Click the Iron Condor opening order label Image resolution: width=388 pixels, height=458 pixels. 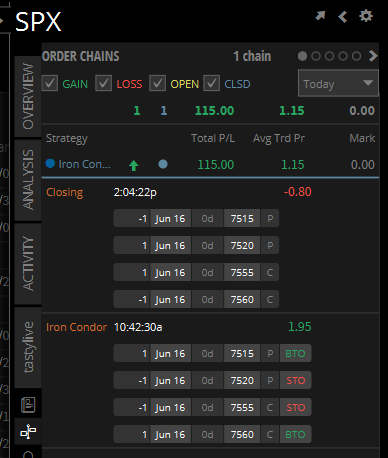(76, 327)
